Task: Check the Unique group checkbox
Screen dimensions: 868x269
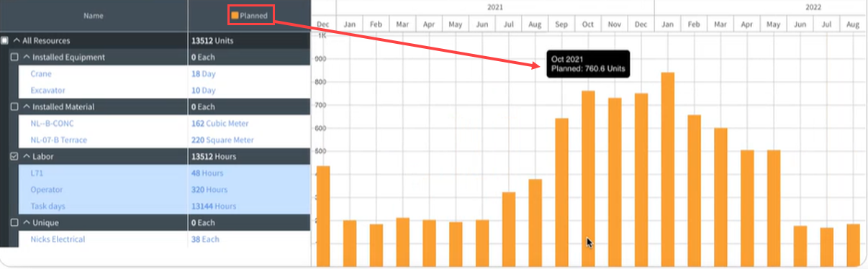Action: point(14,223)
